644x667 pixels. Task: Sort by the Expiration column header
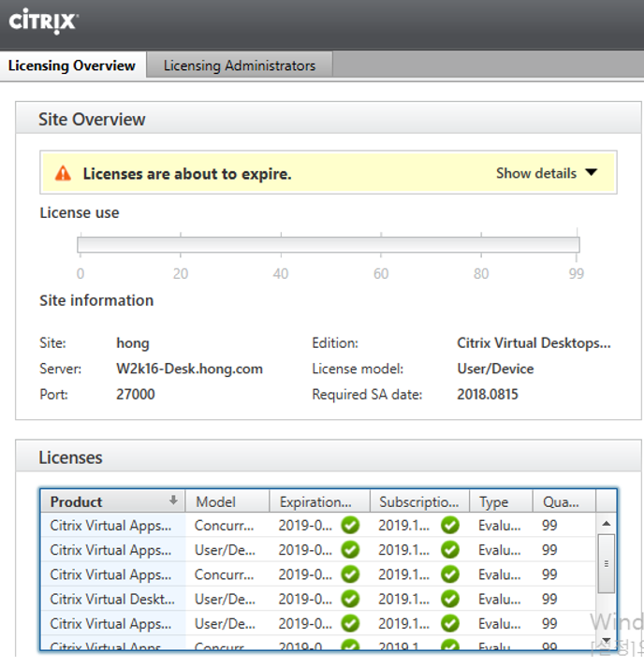(x=319, y=501)
